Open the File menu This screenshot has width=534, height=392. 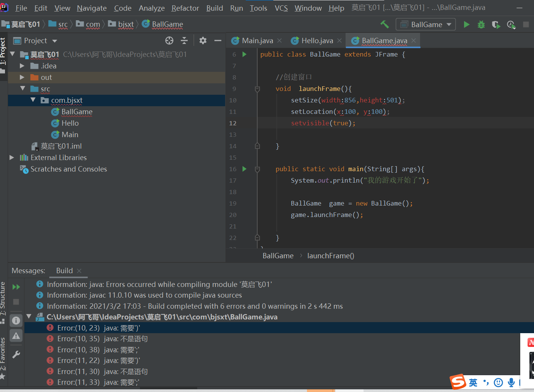[21, 8]
